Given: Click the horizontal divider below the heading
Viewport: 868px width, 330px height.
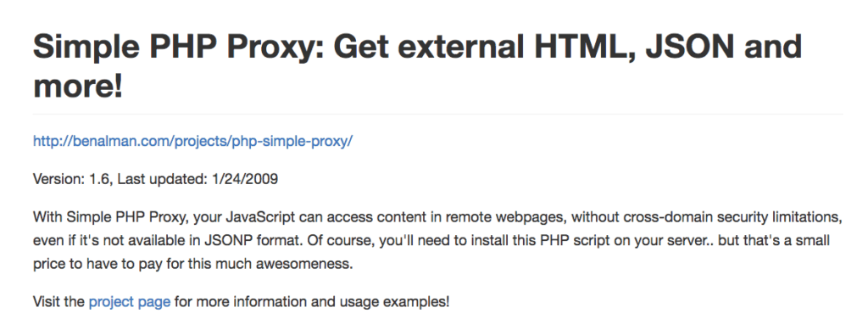Looking at the screenshot, I should 438,114.
